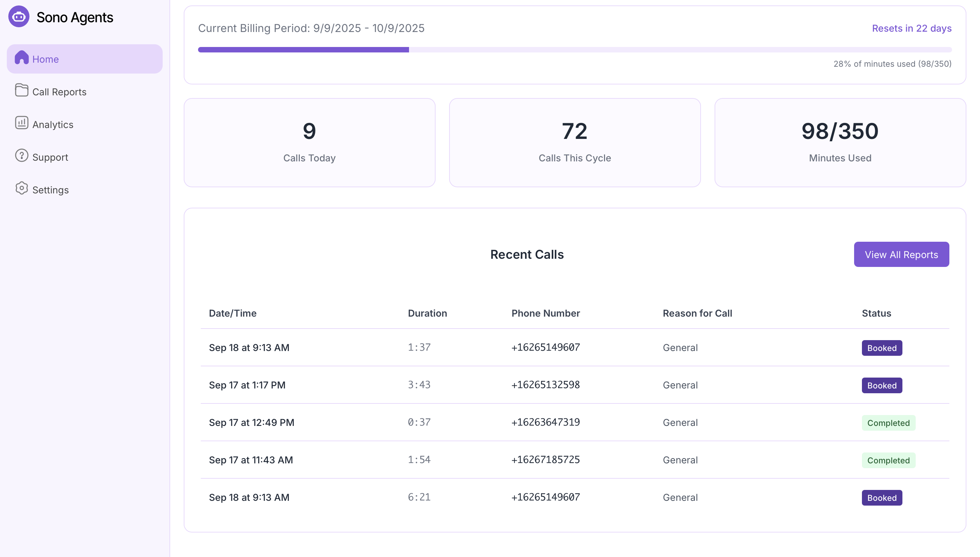The image size is (980, 557).
Task: Click the Sono Agents robot logo
Action: (x=19, y=17)
